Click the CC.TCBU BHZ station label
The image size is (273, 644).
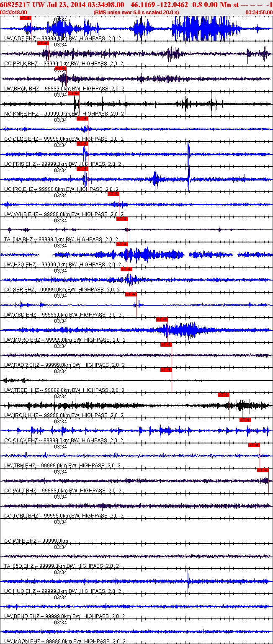(21, 515)
